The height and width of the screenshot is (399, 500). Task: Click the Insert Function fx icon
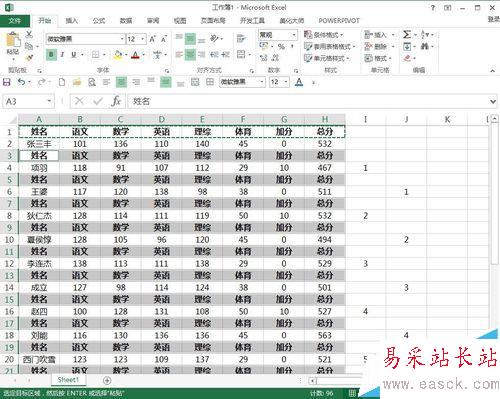tap(116, 101)
